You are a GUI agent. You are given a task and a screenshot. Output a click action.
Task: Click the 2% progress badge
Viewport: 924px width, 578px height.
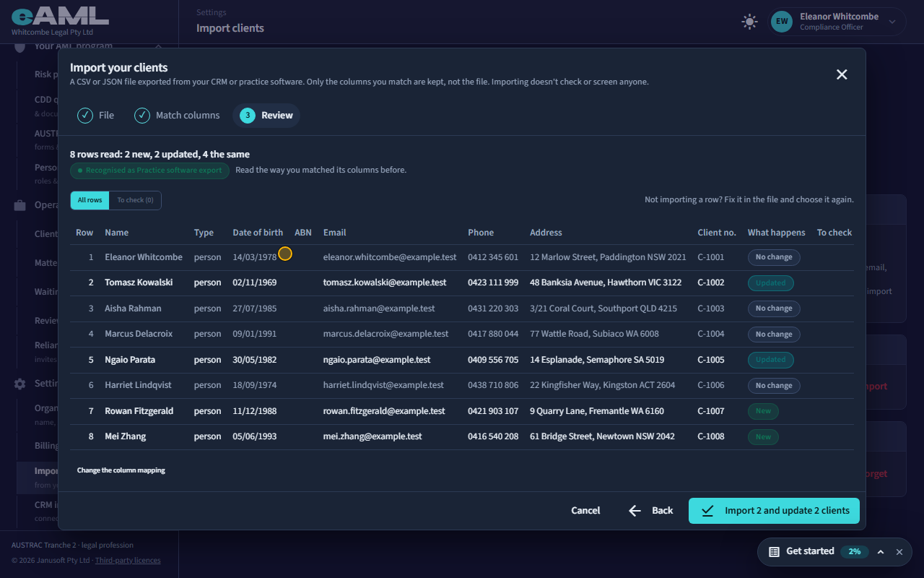[855, 551]
